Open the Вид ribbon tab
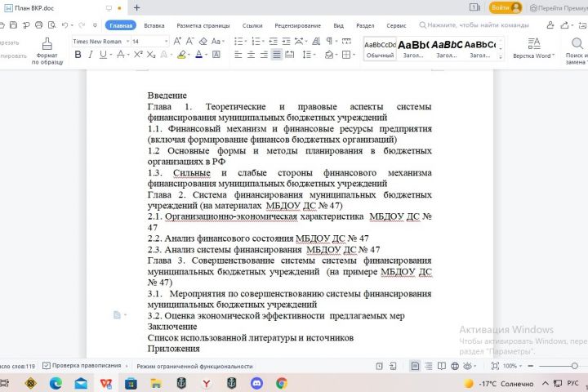Viewport: 588px width, 392px height. click(x=339, y=25)
